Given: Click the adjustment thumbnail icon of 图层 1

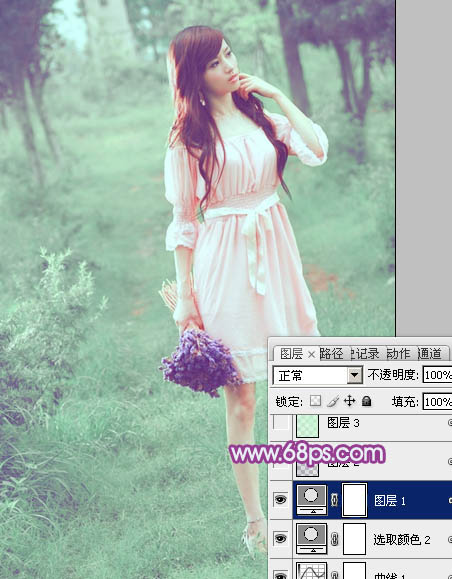Looking at the screenshot, I should click(312, 500).
